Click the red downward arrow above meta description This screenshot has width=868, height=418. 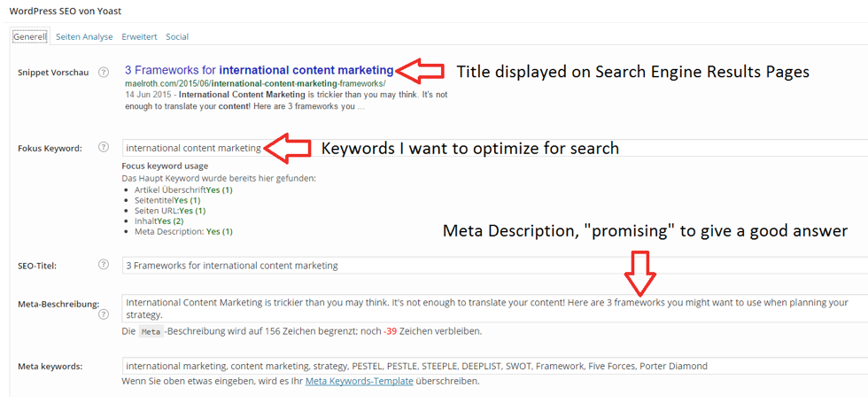point(641,273)
